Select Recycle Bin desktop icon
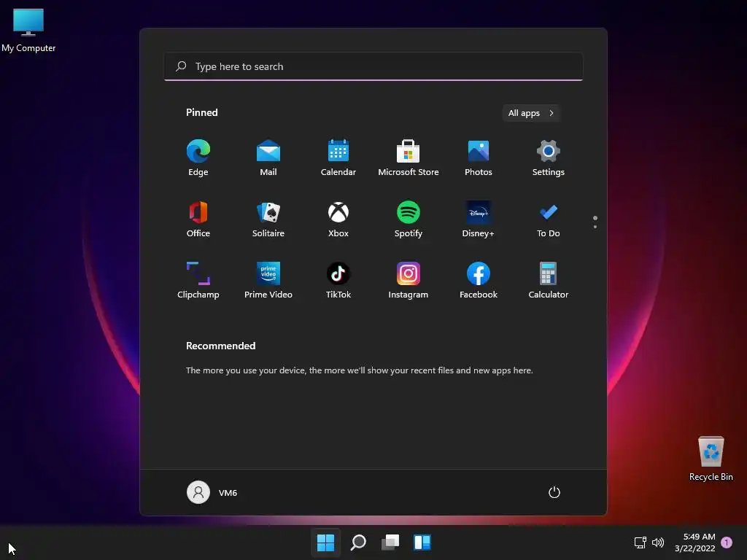747x560 pixels. [711, 459]
